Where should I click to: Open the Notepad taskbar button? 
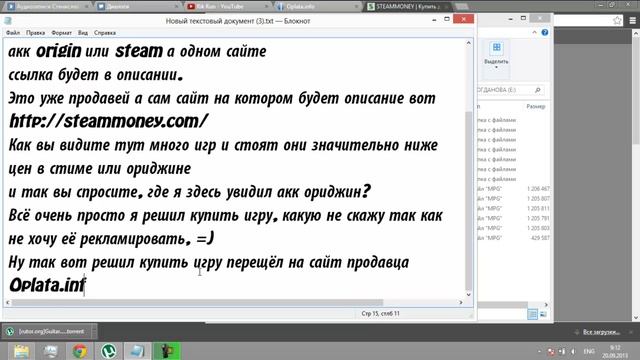pos(137,351)
